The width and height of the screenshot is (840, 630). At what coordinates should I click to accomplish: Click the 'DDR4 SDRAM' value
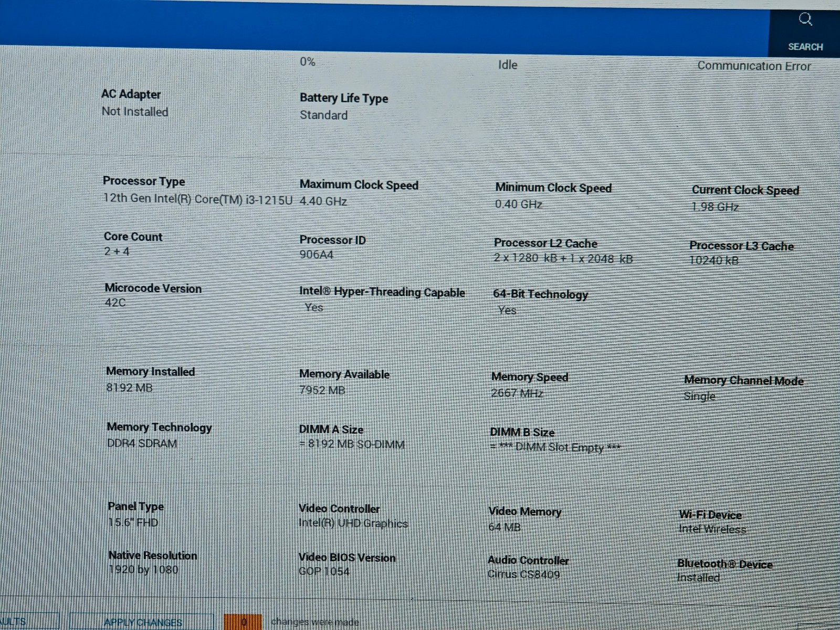click(x=142, y=444)
